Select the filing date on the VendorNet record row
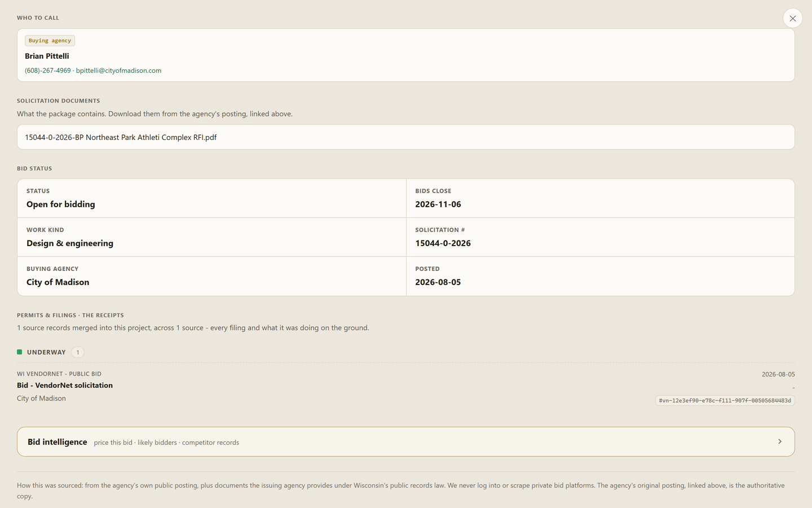This screenshot has width=812, height=508. pyautogui.click(x=778, y=374)
